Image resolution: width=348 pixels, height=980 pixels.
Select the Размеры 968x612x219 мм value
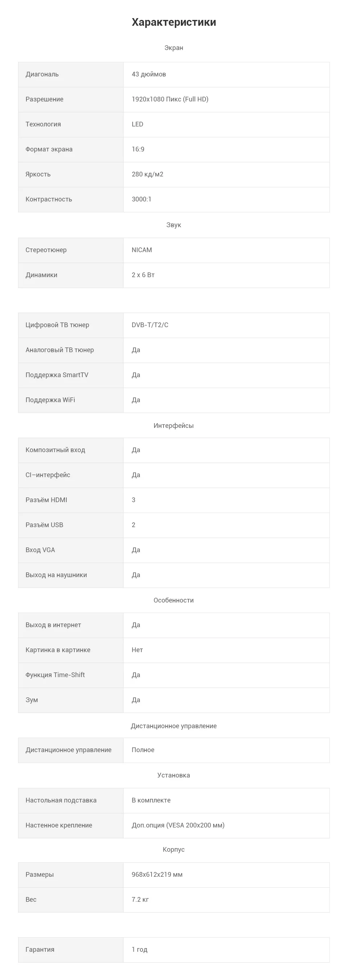(157, 875)
